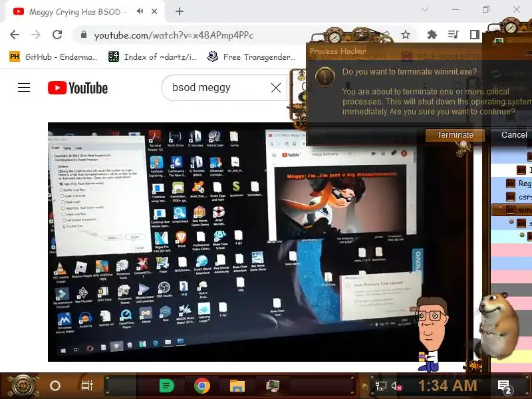
Task: Open network status tray icon
Action: (x=380, y=386)
